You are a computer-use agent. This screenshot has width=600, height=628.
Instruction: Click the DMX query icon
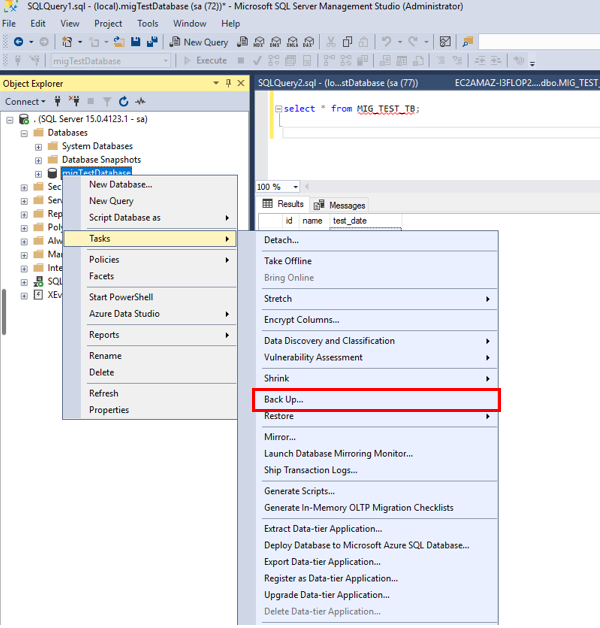click(276, 42)
